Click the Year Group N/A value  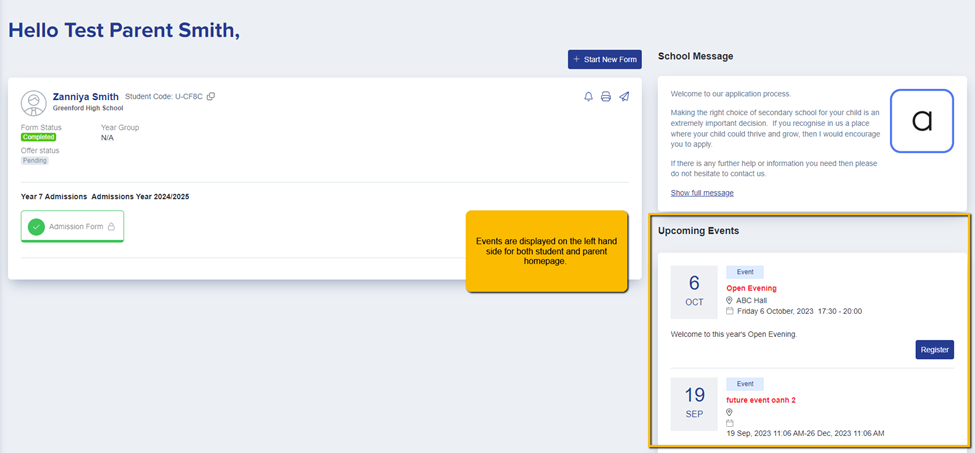[108, 138]
